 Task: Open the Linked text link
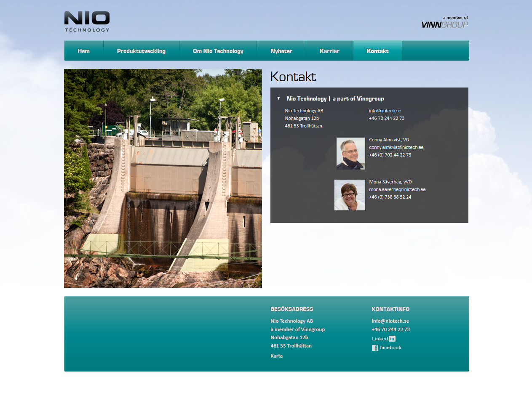click(380, 339)
